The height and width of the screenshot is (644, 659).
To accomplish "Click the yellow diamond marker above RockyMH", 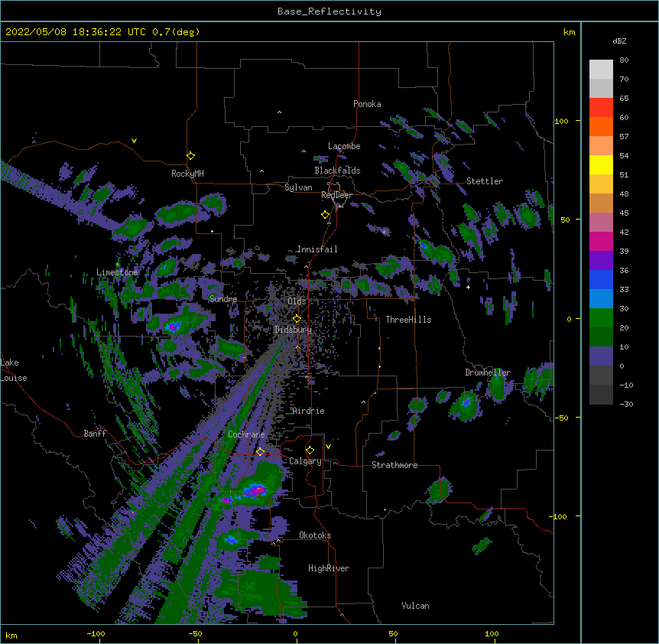I will 190,156.
